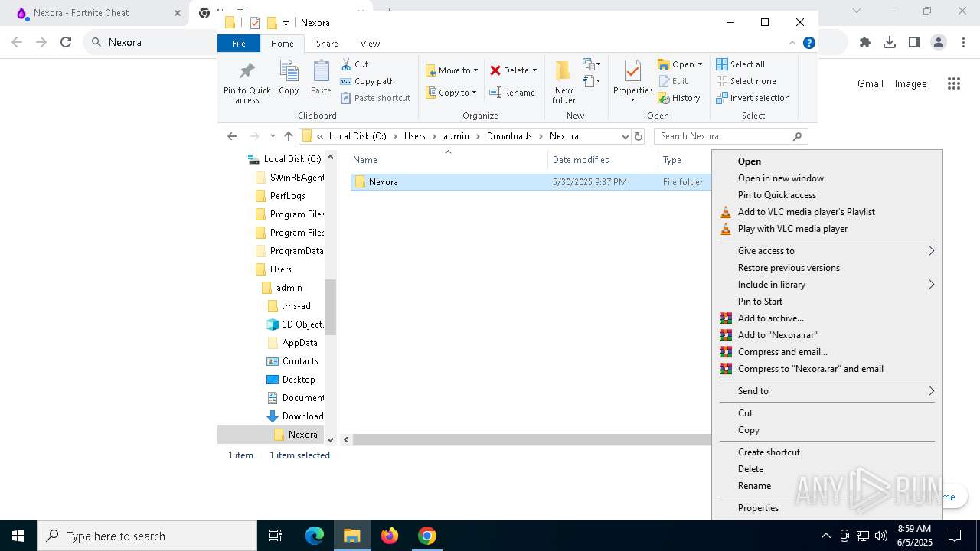This screenshot has height=551, width=980.
Task: Switch to the Share ribbon tab
Action: (327, 44)
